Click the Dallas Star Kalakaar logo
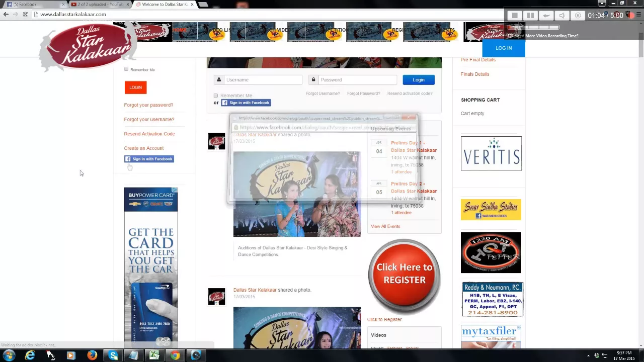The width and height of the screenshot is (644, 362). [87, 45]
